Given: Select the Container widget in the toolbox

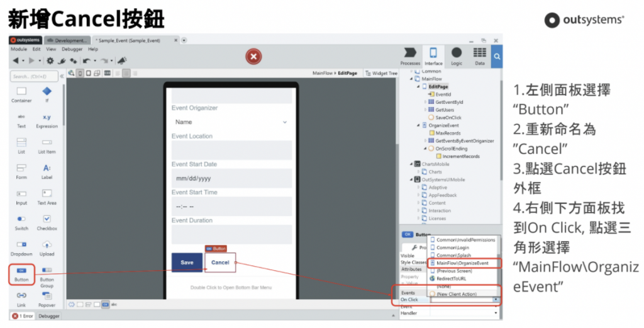Looking at the screenshot, I should click(21, 94).
